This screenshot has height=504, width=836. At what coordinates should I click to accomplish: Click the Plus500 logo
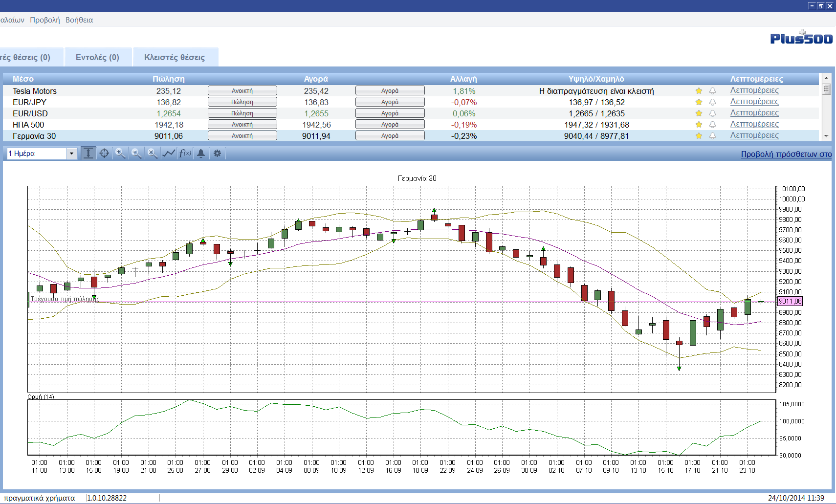pos(801,38)
